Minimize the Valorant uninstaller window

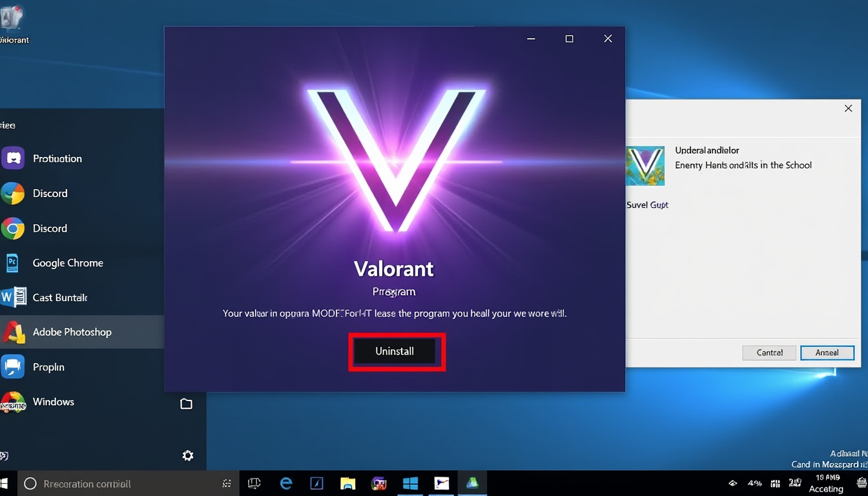point(531,39)
